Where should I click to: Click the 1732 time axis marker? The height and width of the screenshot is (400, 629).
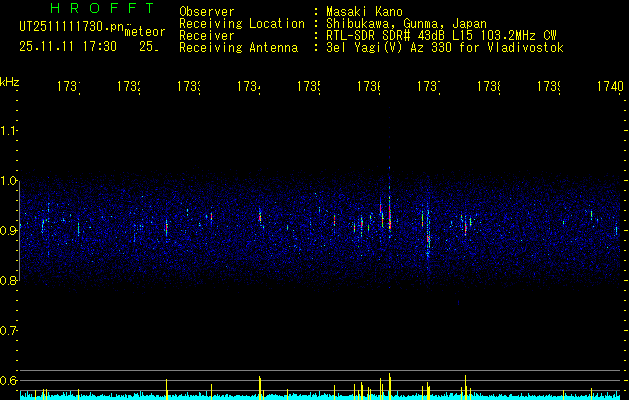[x=129, y=86]
